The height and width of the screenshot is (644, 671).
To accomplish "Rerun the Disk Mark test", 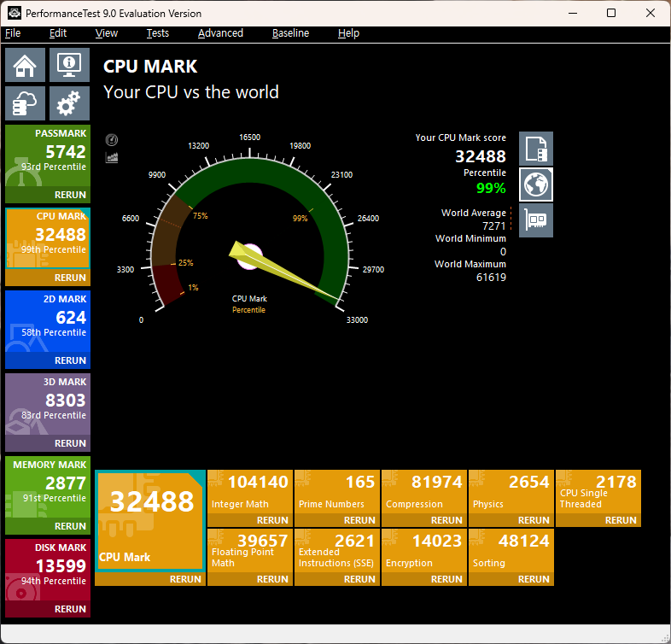I will pyautogui.click(x=48, y=609).
